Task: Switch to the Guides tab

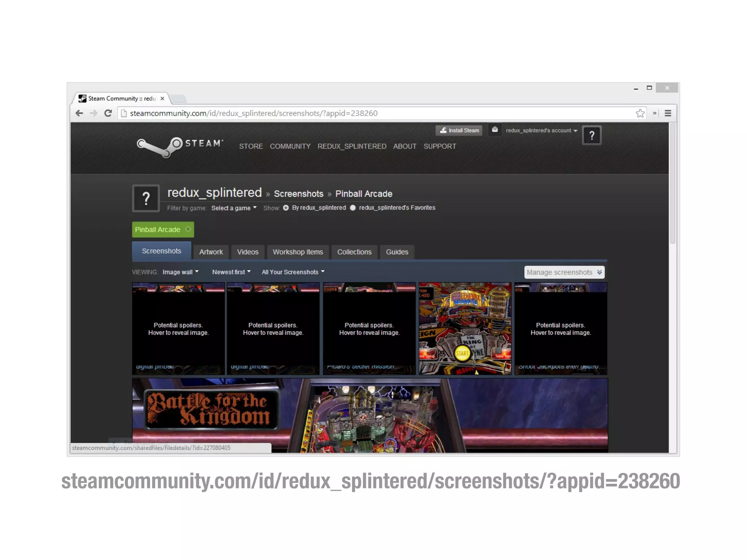Action: click(397, 252)
